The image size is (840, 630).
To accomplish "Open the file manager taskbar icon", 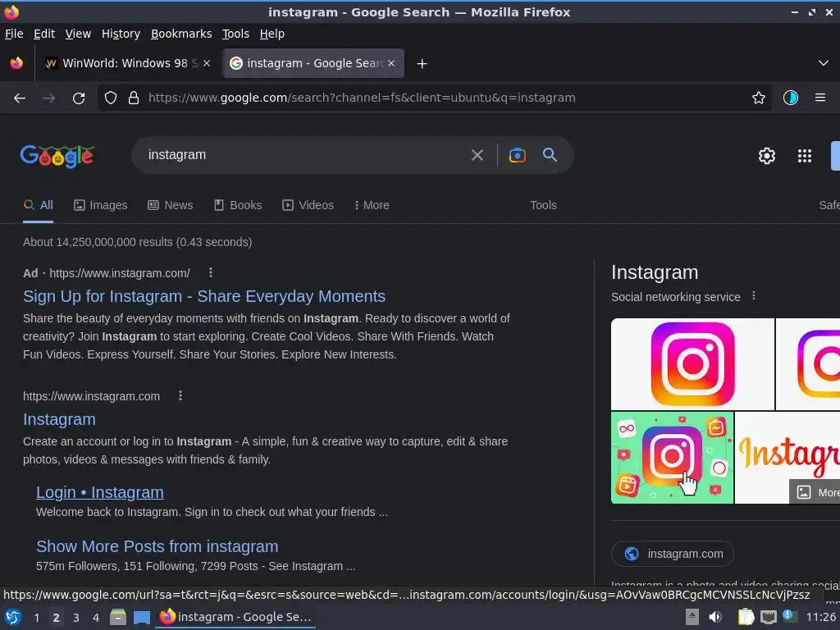I will pos(118,617).
